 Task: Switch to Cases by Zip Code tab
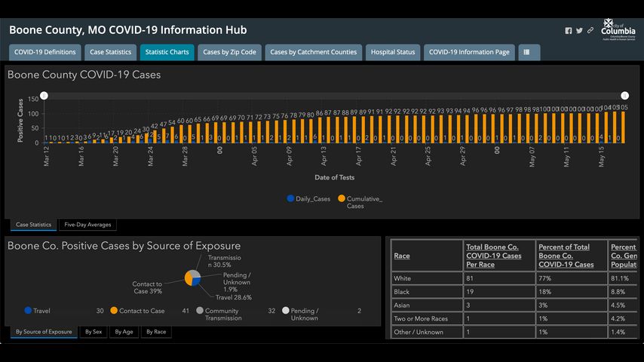click(x=229, y=52)
